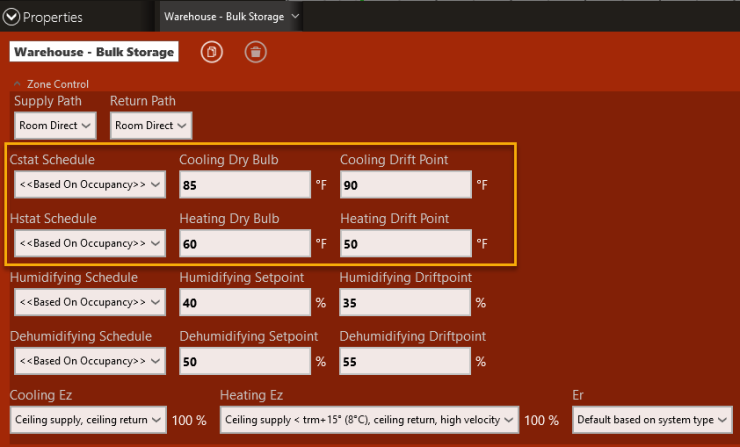Open the Cooling Ez dropdown
This screenshot has height=447, width=740.
pos(88,420)
